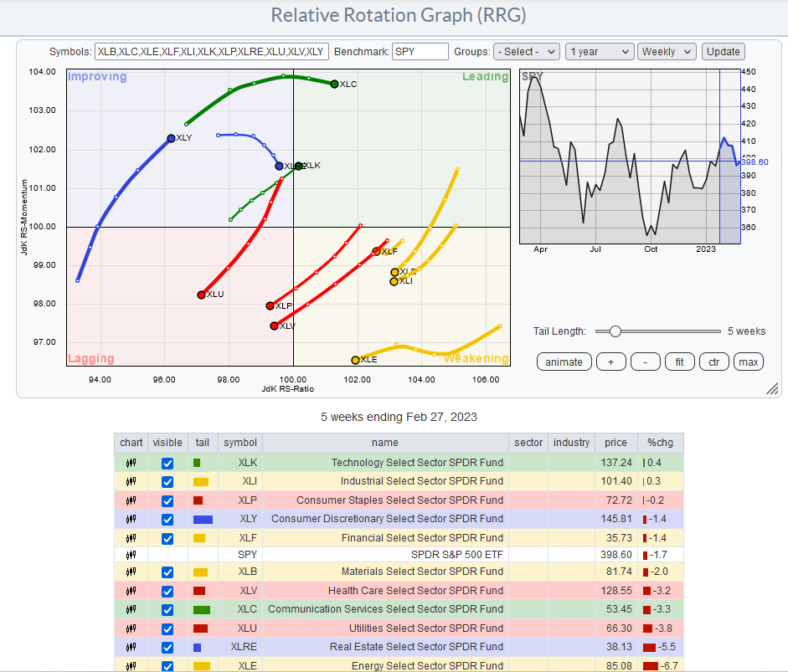This screenshot has height=672, width=788.
Task: Toggle visible checkbox for XLV Health Care
Action: (167, 591)
